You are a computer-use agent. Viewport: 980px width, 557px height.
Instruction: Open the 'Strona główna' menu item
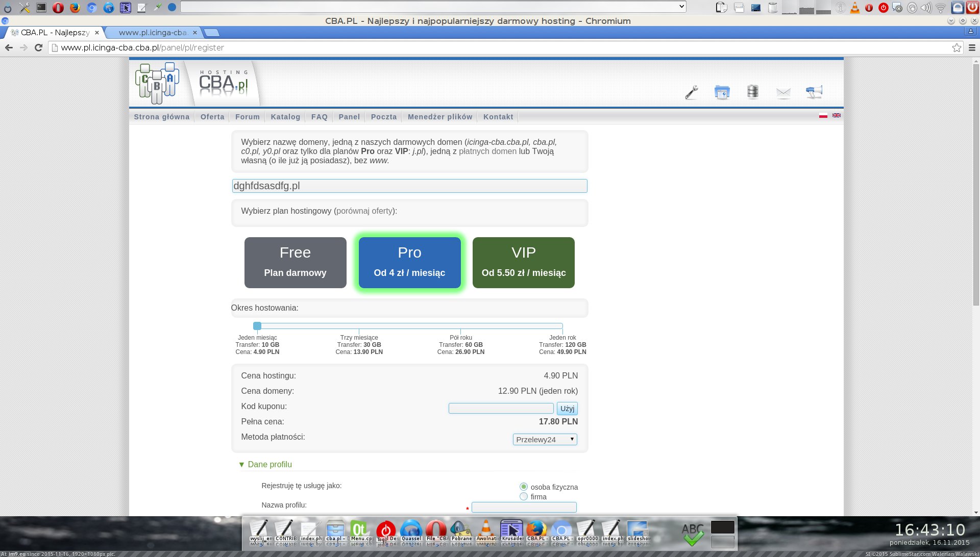tap(161, 117)
